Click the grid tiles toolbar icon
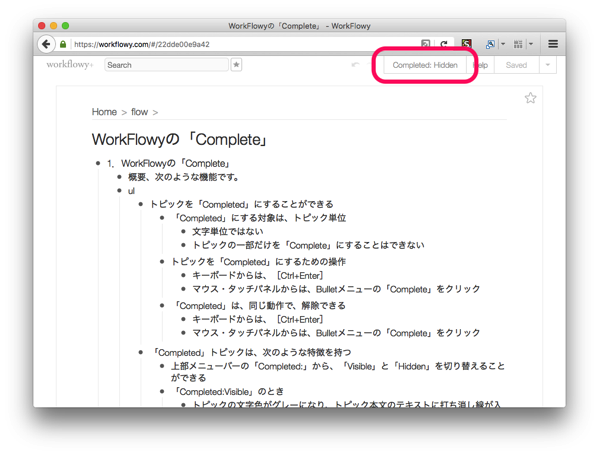The width and height of the screenshot is (599, 455). point(518,44)
